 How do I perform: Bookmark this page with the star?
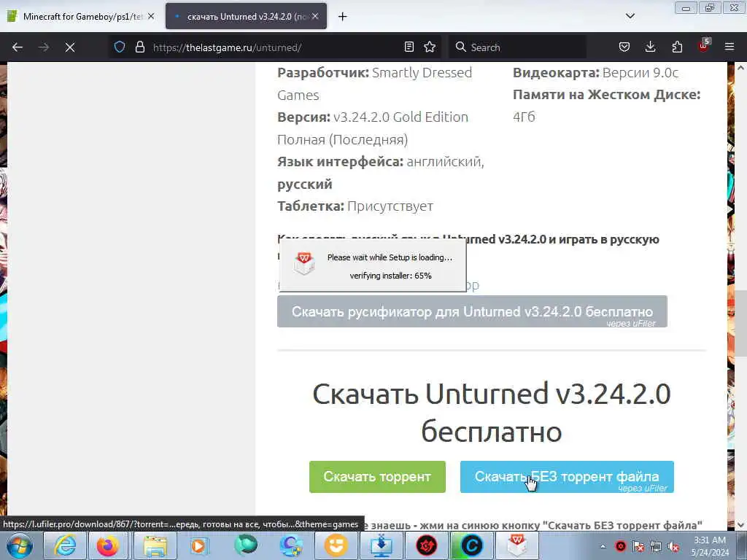430,47
